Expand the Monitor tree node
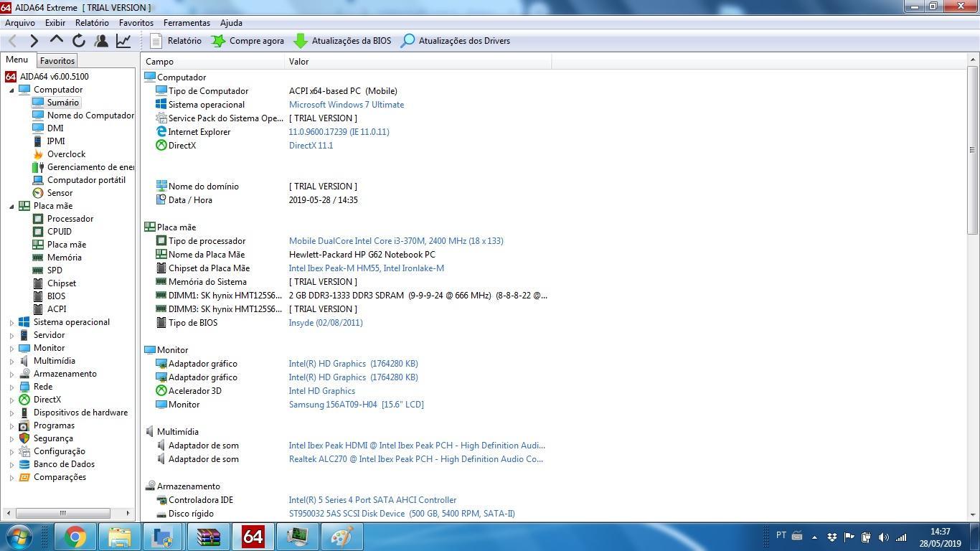Image resolution: width=980 pixels, height=551 pixels. (x=11, y=349)
